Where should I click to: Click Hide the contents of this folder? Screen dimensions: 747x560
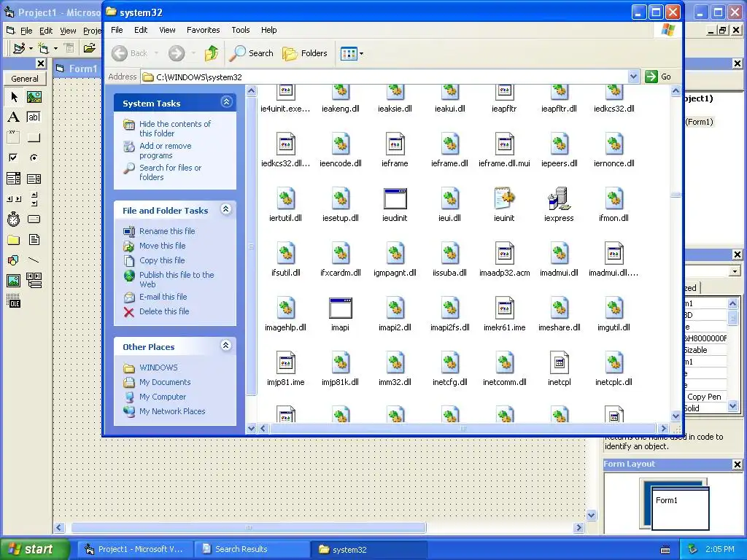(x=175, y=128)
